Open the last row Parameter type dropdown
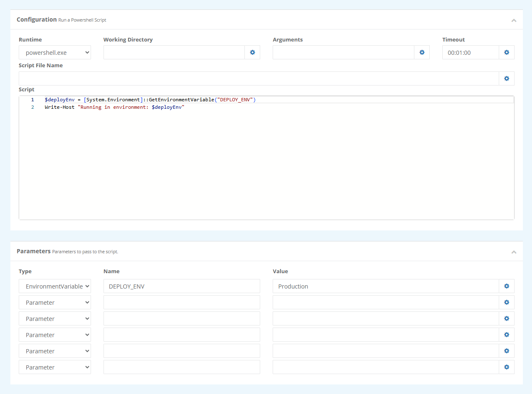The width and height of the screenshot is (532, 394). 55,367
